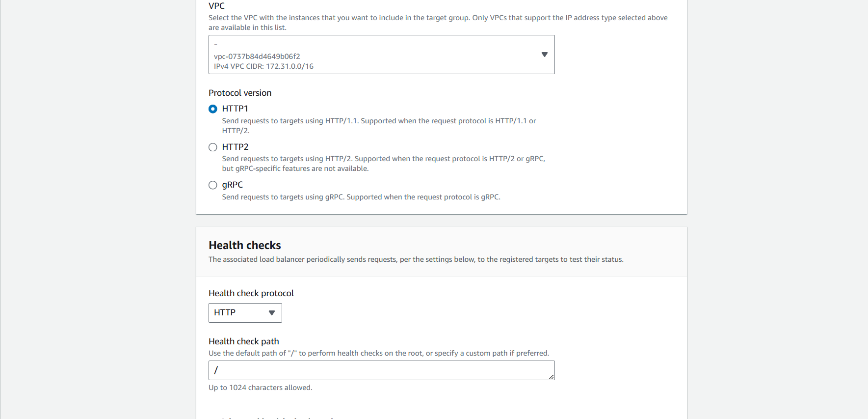Click the health check protocol caret icon

tap(272, 313)
